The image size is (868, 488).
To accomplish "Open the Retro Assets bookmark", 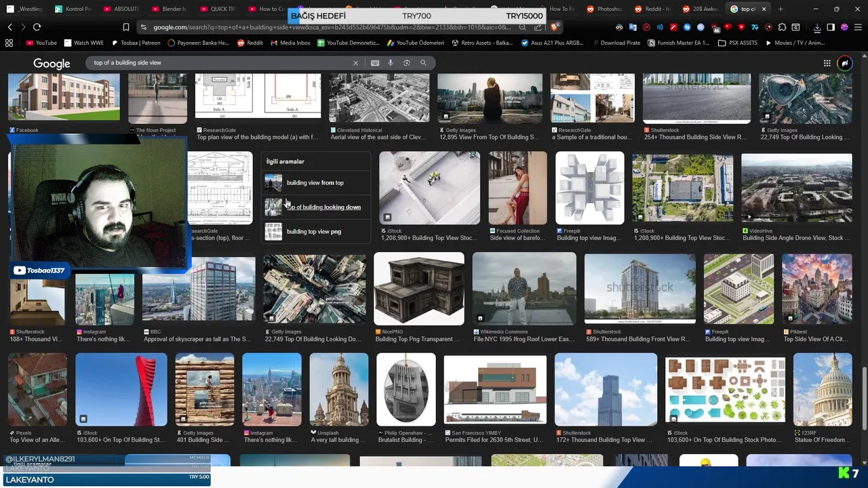I will [481, 43].
